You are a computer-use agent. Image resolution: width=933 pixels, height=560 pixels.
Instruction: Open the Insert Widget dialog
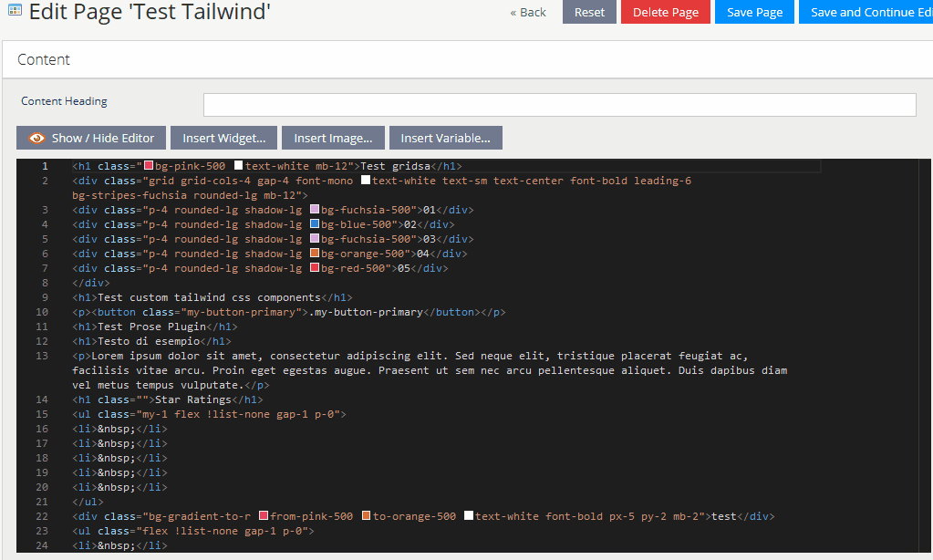click(x=223, y=138)
